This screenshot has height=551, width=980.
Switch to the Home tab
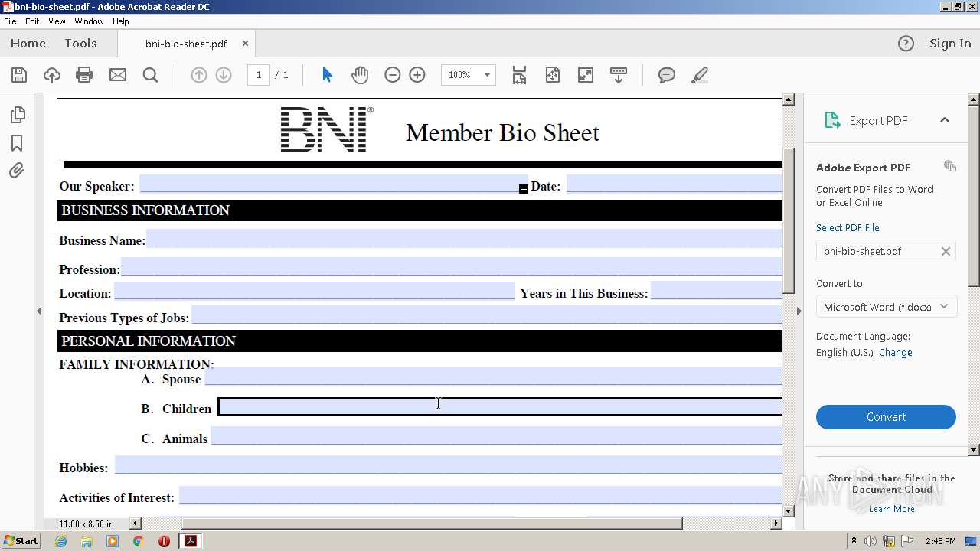coord(28,44)
